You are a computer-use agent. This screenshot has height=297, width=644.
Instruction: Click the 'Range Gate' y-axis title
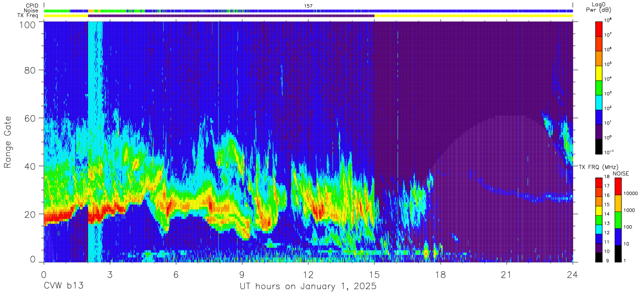click(8, 141)
